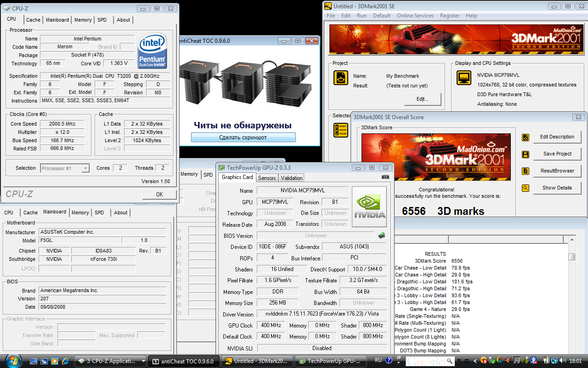The image size is (588, 368).
Task: Click the RU language indicator
Action: click(x=379, y=361)
